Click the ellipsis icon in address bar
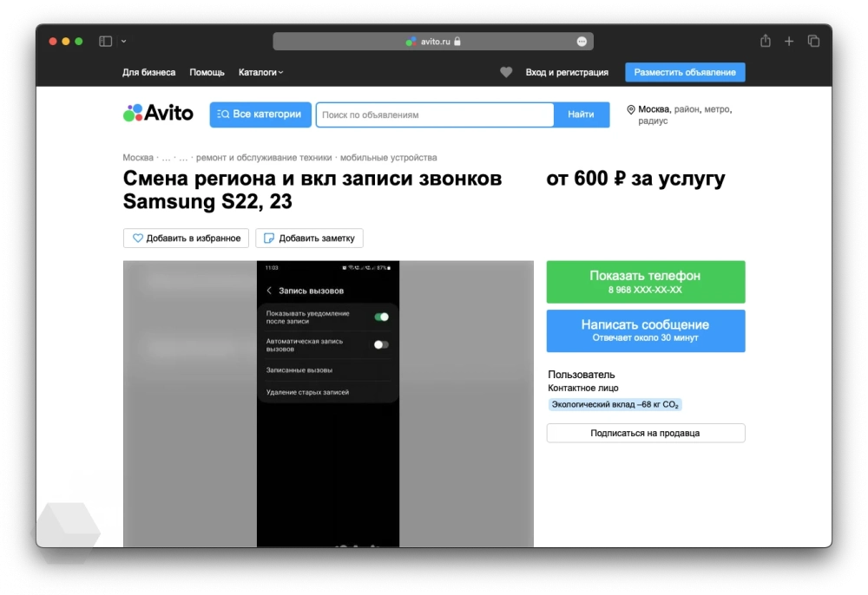The image size is (868, 595). pos(582,42)
